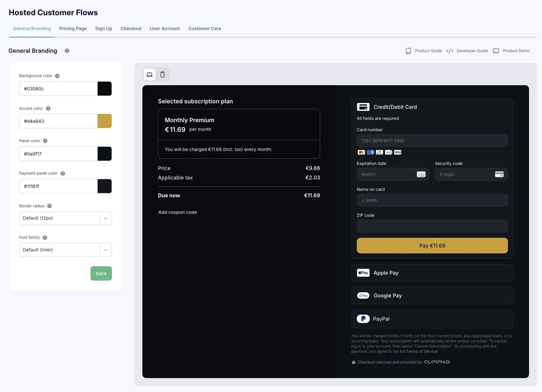Image resolution: width=542 pixels, height=392 pixels.
Task: Expand the Border radius dropdown
Action: [66, 218]
